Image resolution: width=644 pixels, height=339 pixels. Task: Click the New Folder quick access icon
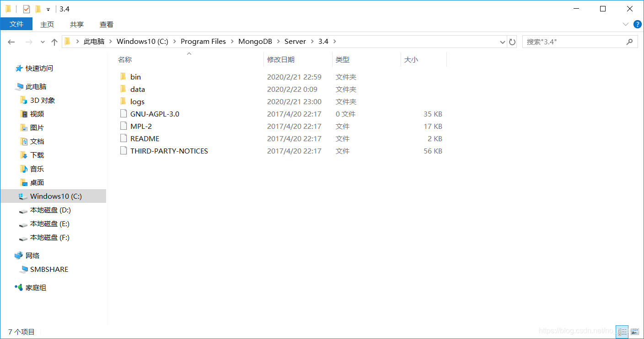tap(38, 9)
